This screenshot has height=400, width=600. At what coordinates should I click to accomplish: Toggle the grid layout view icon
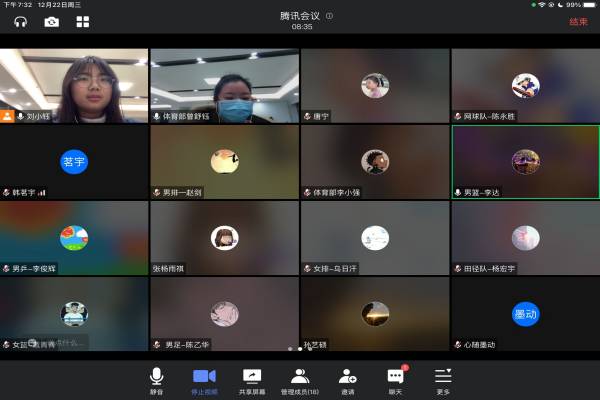pyautogui.click(x=82, y=21)
